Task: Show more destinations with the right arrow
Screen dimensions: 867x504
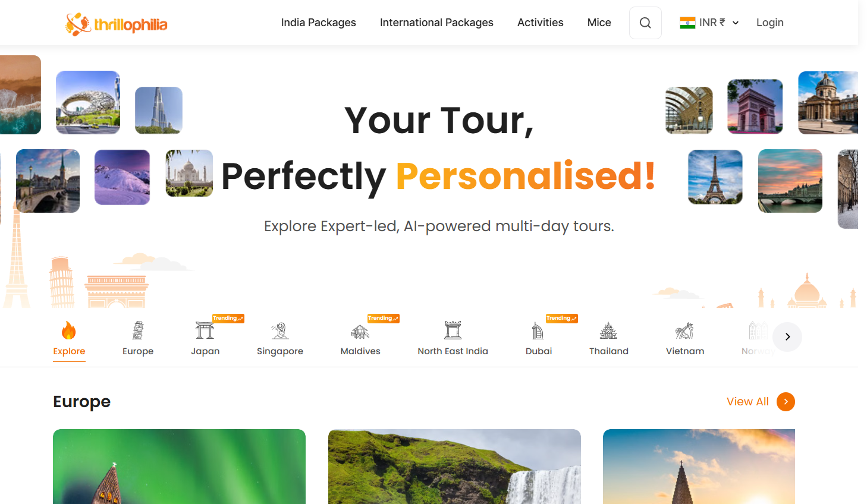Action: (x=787, y=337)
